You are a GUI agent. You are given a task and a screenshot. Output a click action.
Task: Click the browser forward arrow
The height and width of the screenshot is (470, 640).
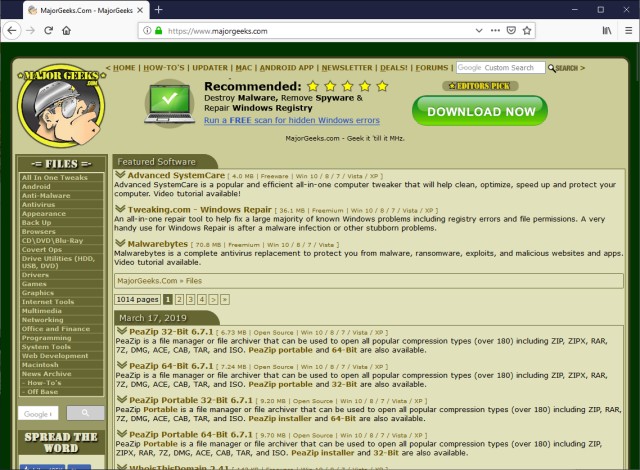click(30, 31)
